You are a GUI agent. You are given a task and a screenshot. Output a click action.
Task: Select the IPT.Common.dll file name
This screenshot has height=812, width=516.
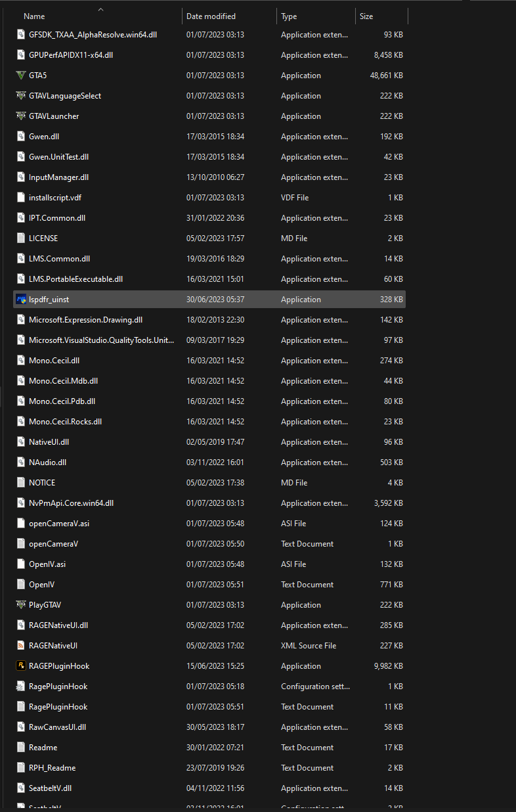pyautogui.click(x=57, y=218)
